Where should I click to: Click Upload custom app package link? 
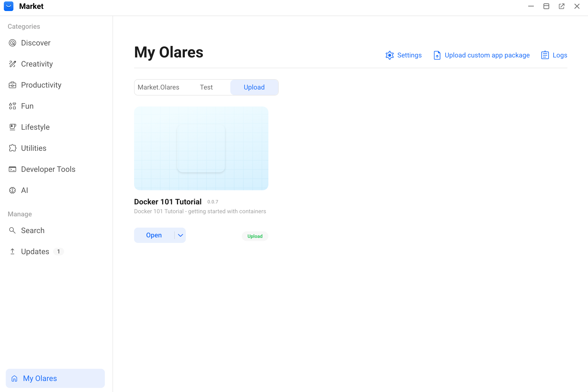click(x=481, y=55)
